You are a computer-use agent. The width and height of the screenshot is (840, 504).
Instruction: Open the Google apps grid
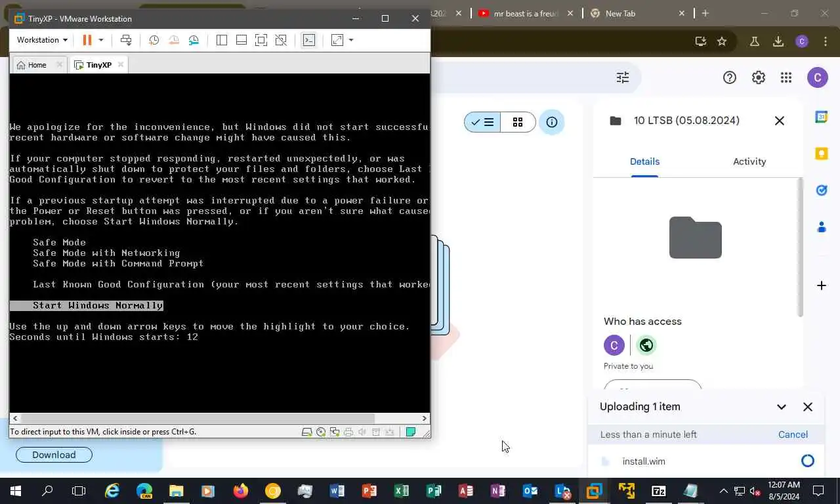786,77
